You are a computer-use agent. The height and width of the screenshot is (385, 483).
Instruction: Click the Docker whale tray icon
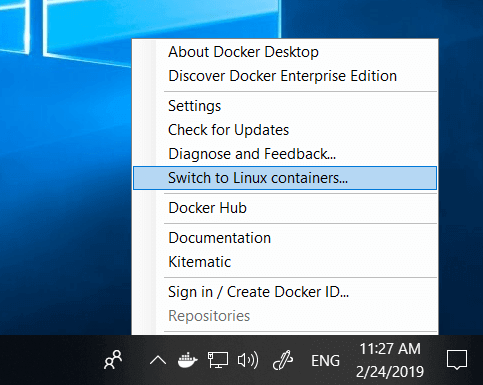(x=188, y=360)
